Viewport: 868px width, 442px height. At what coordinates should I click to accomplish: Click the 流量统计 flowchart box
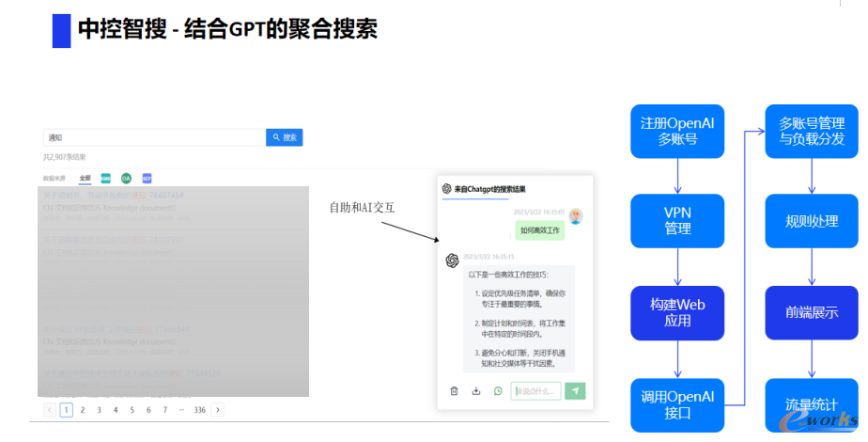click(x=812, y=405)
